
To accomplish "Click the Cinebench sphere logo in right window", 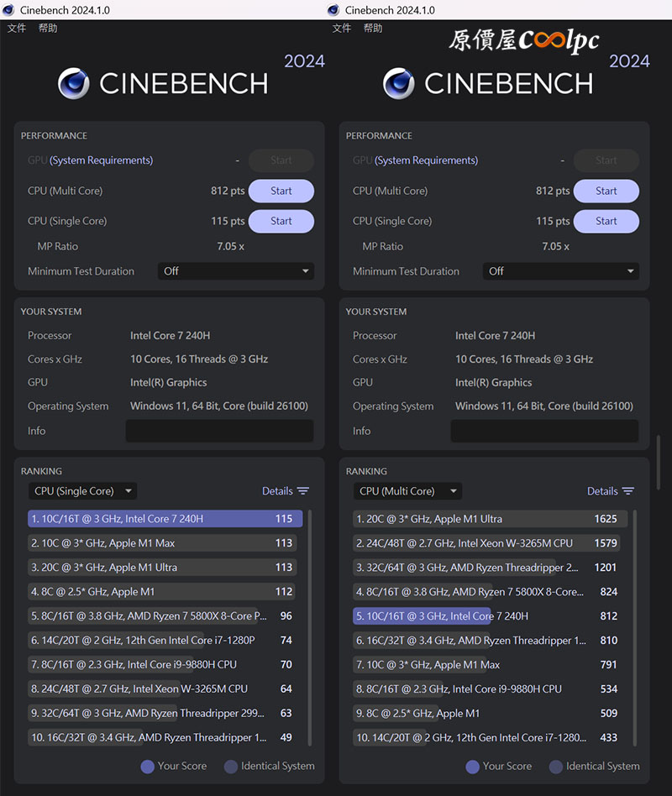I will 399,84.
